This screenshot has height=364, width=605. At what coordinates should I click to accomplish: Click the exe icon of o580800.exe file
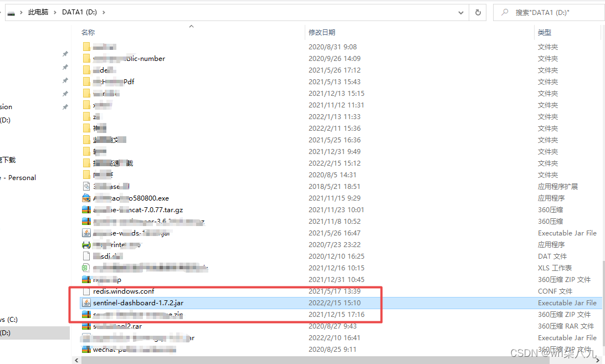tap(86, 198)
